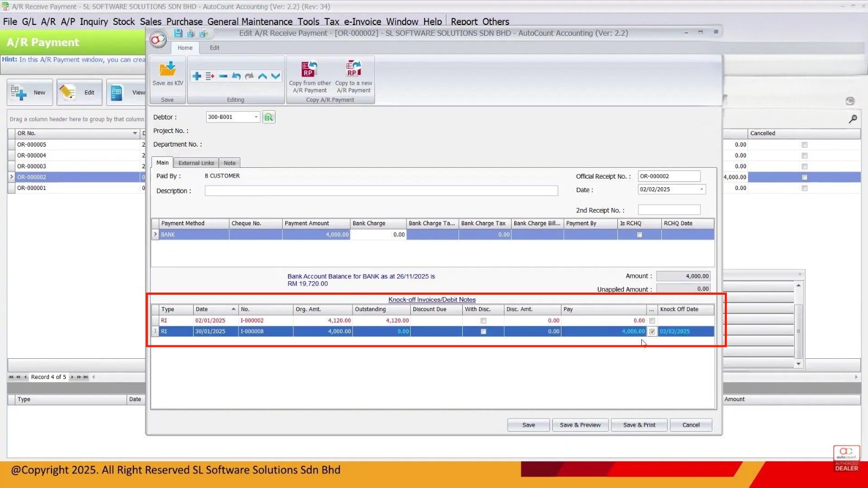This screenshot has height=488, width=868.
Task: Move row down with the down chevron icon
Action: coord(276,77)
